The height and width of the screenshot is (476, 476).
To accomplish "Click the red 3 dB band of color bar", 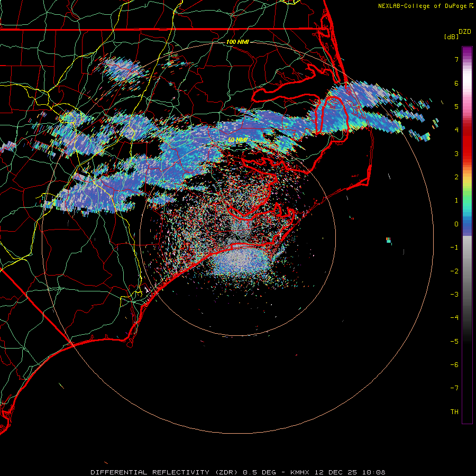I will coord(467,149).
